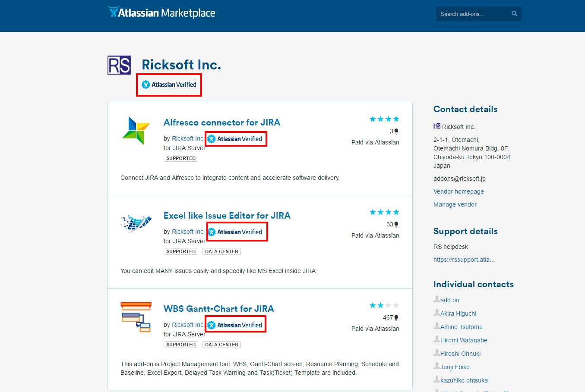Open the WBS Gantt-Chart app icon

click(136, 317)
